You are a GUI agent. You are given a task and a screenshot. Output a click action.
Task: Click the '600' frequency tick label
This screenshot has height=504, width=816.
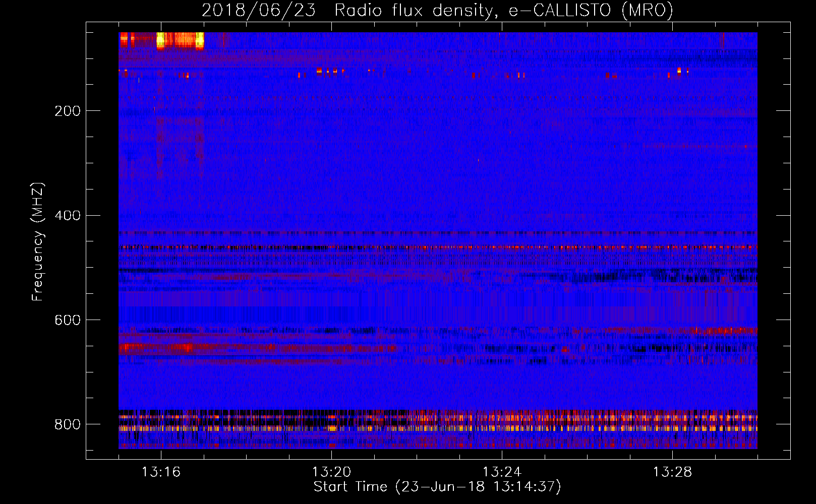tap(68, 321)
